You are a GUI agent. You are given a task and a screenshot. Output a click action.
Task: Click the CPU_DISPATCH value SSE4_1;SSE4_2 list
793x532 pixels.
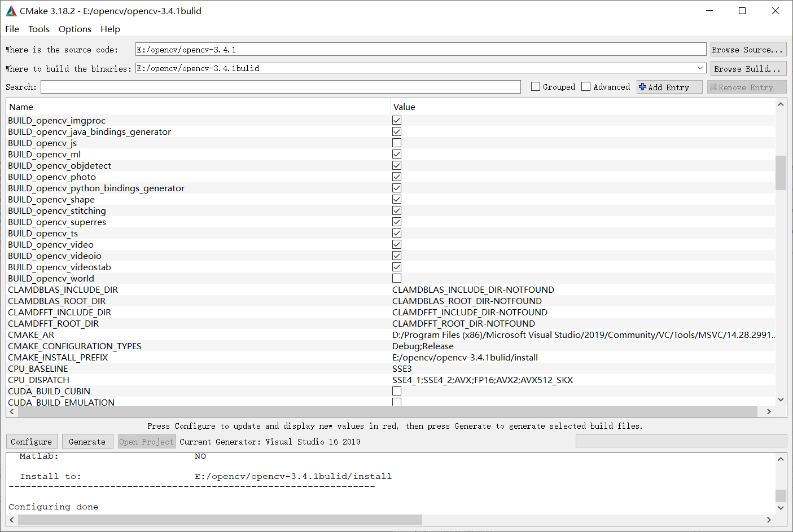483,380
